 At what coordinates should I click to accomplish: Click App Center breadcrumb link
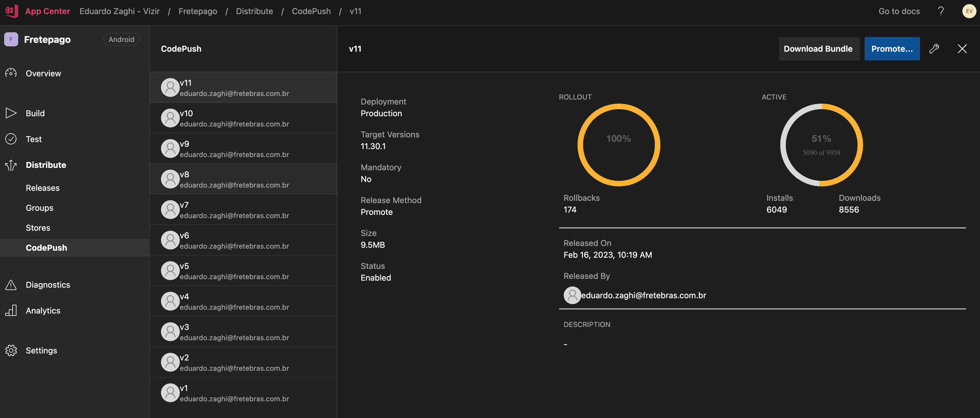click(x=48, y=11)
